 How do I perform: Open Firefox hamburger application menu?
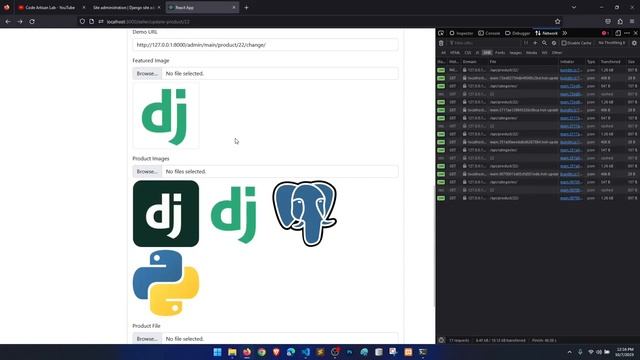tap(632, 22)
